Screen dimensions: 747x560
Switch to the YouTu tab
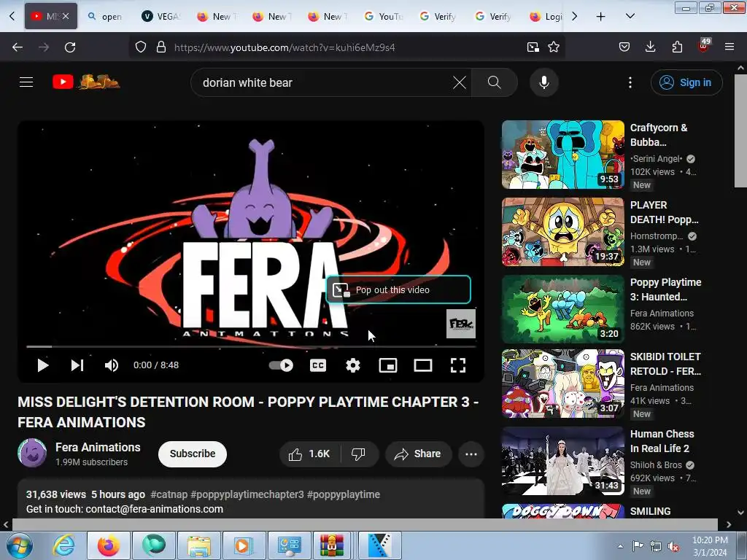[384, 17]
